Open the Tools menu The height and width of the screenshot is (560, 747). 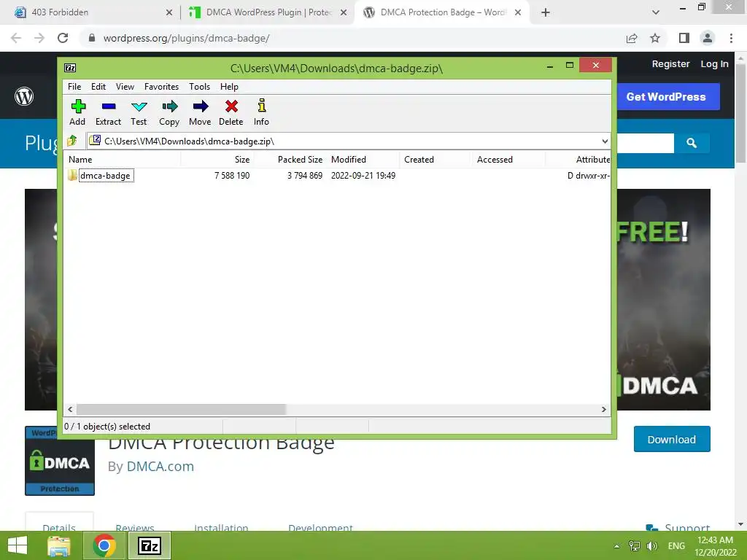(199, 87)
